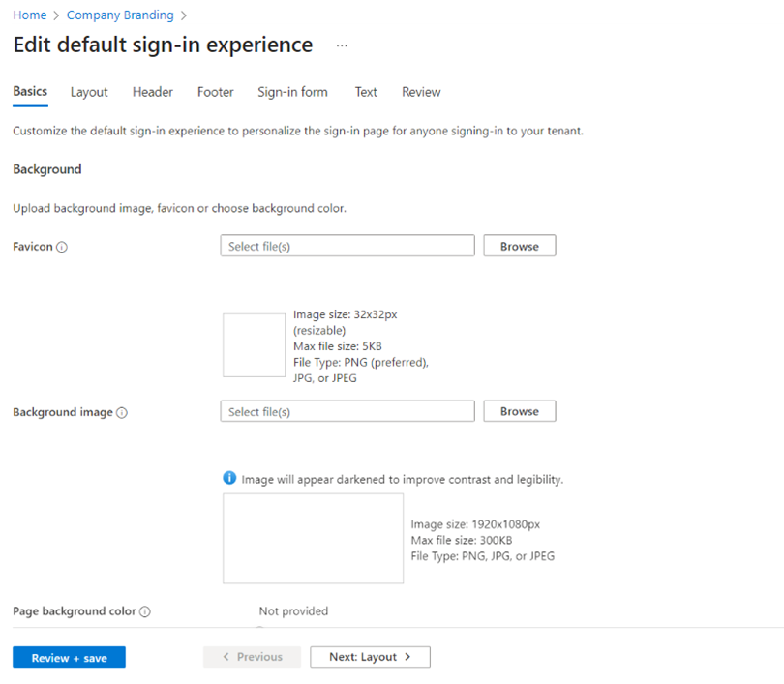784x684 pixels.
Task: Click the Background image info icon
Action: (x=122, y=413)
